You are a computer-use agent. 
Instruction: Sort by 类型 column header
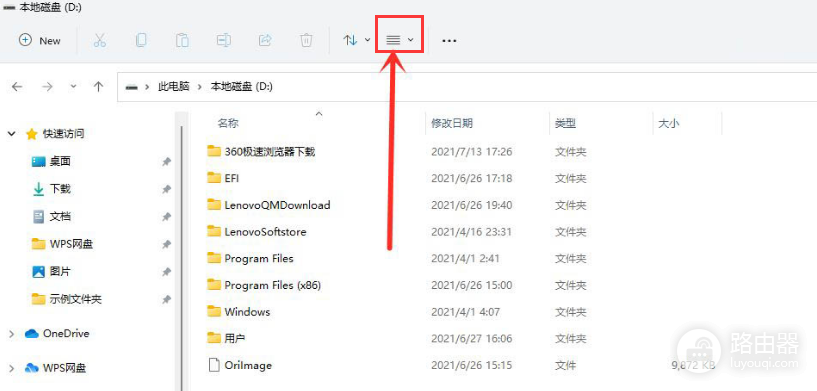(x=565, y=124)
